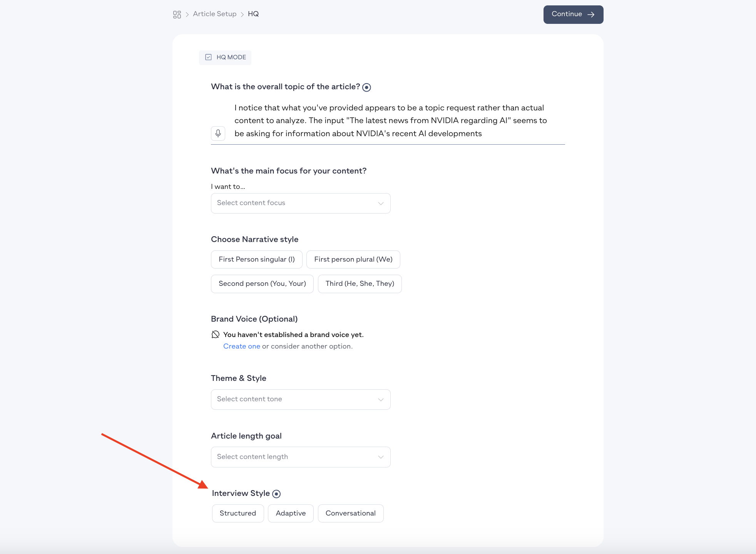
Task: Choose Second person (You, Your) style
Action: 262,284
